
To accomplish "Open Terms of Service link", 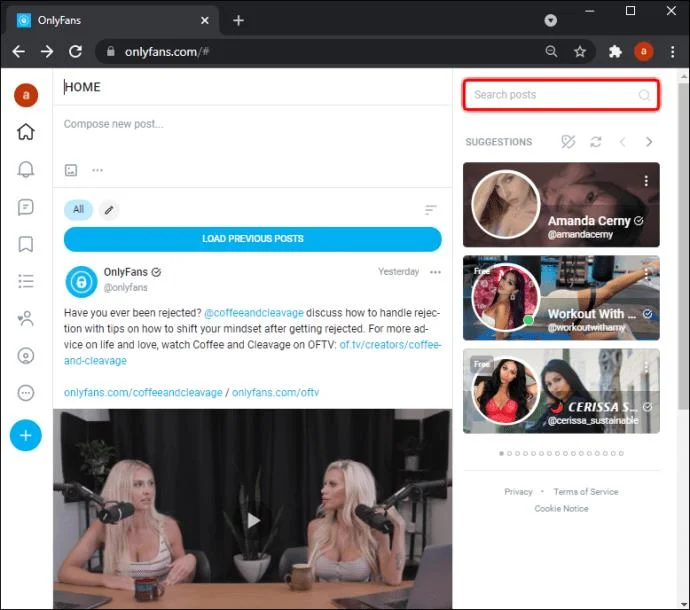I will point(586,492).
